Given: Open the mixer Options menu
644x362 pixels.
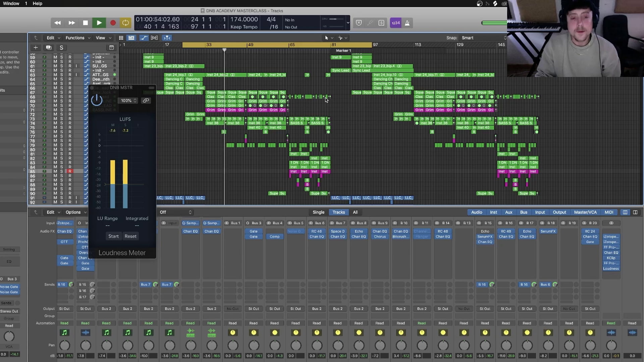Looking at the screenshot, I should [76, 212].
